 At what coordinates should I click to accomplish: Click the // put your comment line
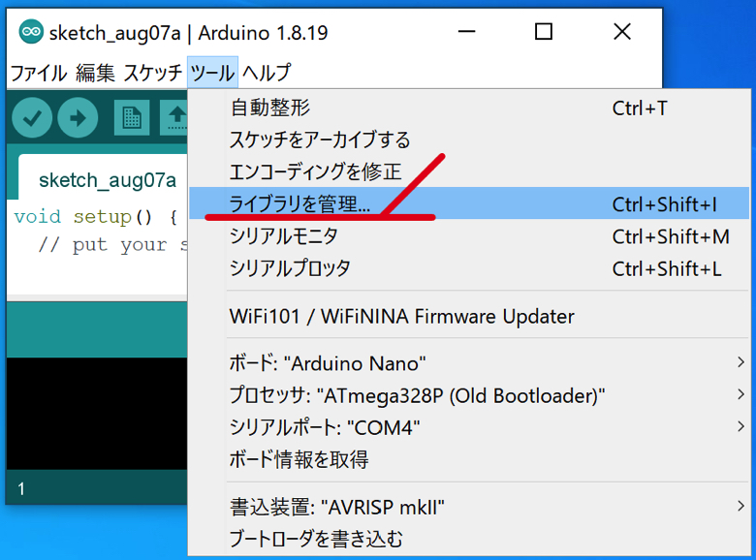click(x=112, y=245)
